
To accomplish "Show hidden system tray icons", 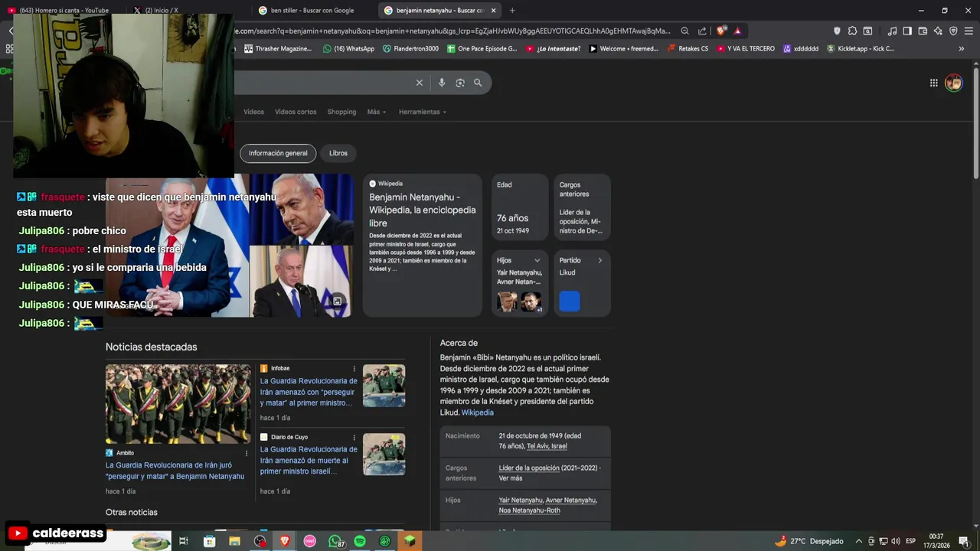I will click(x=859, y=541).
